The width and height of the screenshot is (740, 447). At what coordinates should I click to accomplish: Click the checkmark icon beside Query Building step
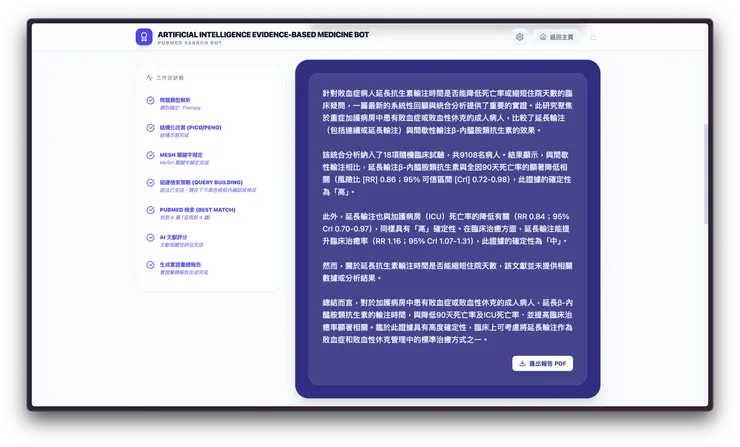pyautogui.click(x=150, y=183)
